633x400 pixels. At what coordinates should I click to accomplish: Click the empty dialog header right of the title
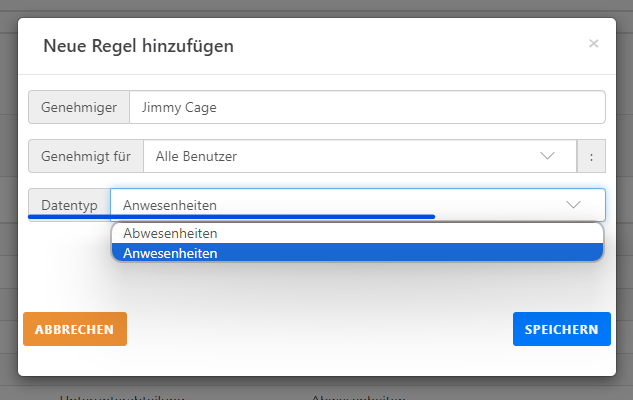[x=420, y=45]
